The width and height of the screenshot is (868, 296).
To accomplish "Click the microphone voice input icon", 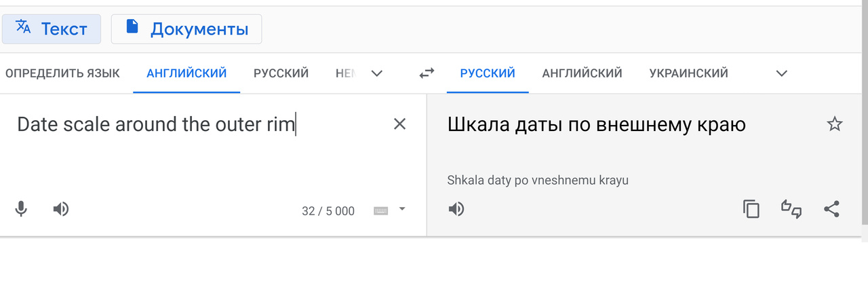I will pyautogui.click(x=21, y=209).
